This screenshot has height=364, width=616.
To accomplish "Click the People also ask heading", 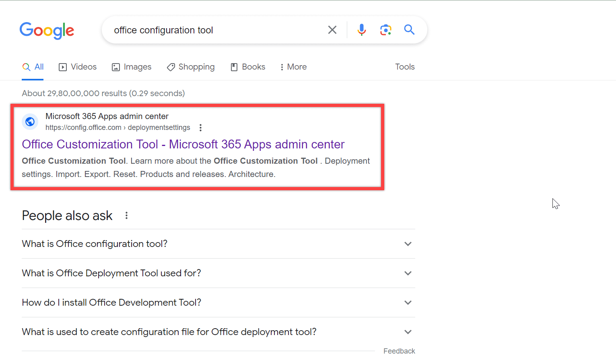I will 67,216.
